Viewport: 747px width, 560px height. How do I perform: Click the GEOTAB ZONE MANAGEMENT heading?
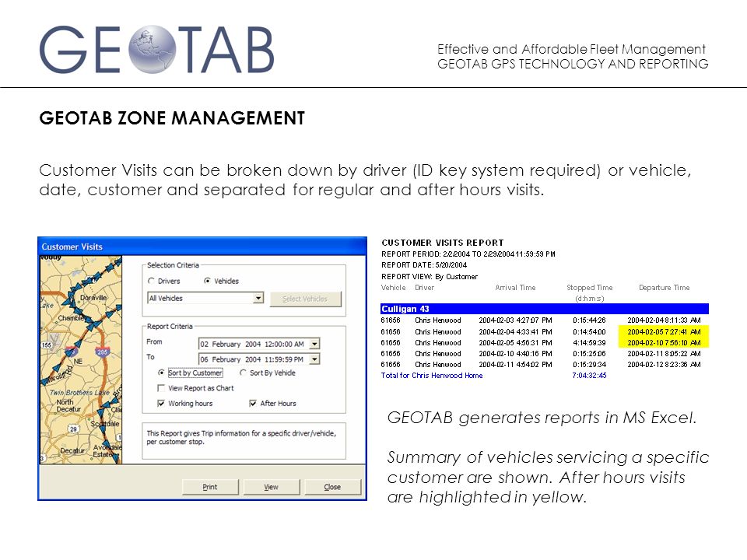172,118
